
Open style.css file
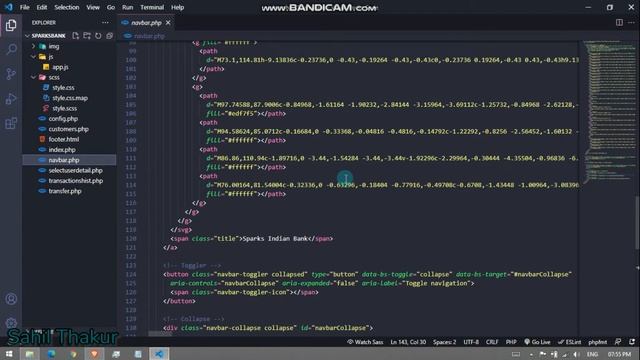coord(63,87)
